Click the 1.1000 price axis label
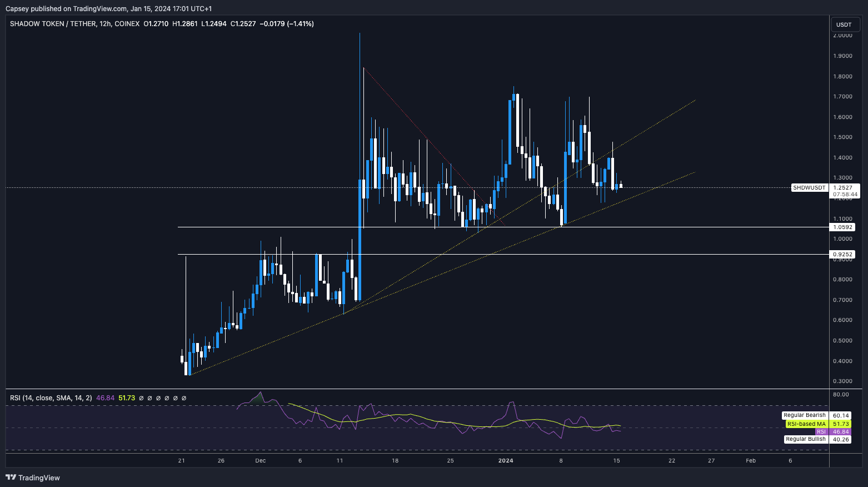Image resolution: width=868 pixels, height=487 pixels. point(843,219)
